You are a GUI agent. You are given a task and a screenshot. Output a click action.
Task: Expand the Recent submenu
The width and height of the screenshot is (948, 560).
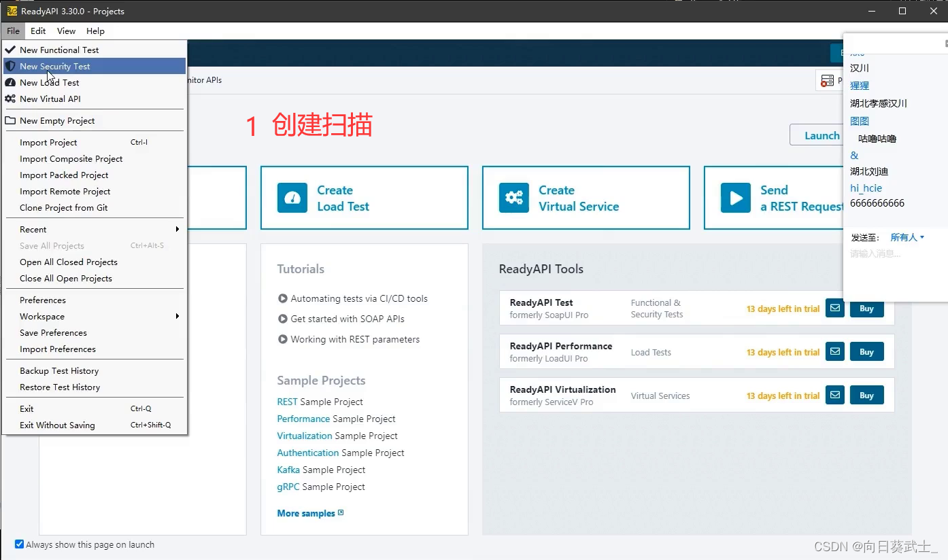click(94, 229)
